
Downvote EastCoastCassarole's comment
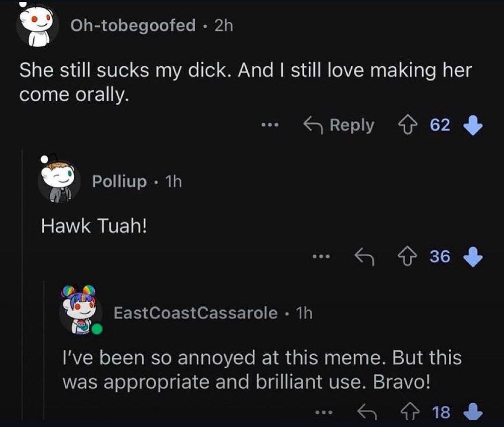(473, 412)
